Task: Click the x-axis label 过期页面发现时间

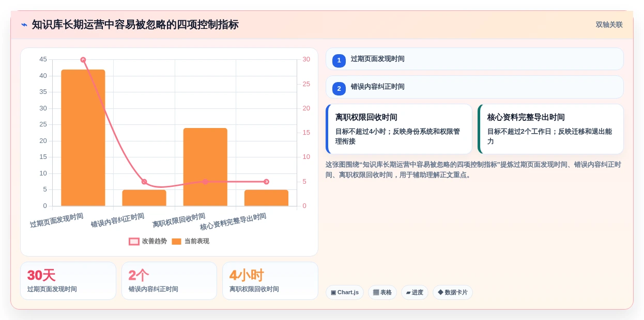Action: (57, 220)
